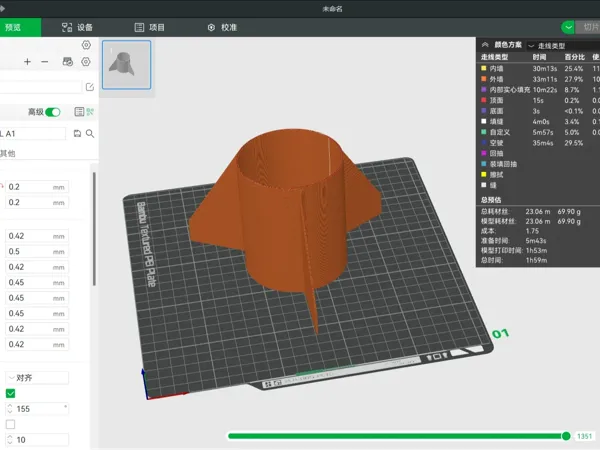Toggle visibility of 内墙 line type
Screen dimensions: 600x450
(x=484, y=68)
